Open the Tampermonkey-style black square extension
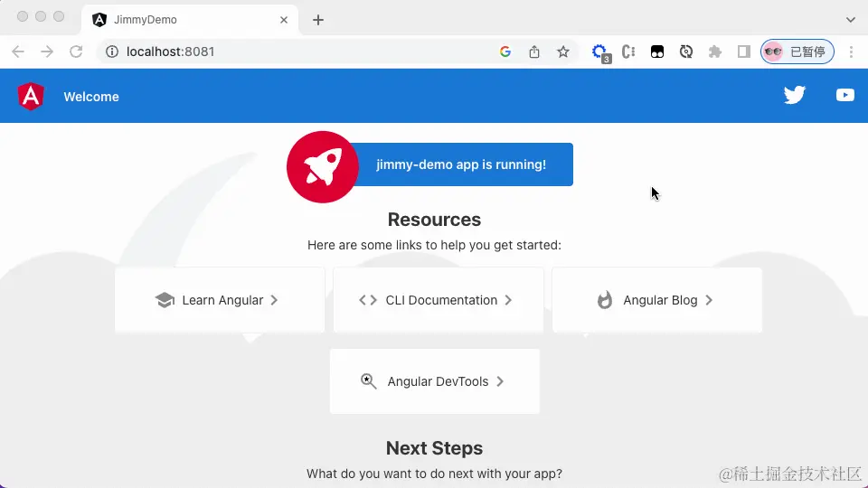This screenshot has width=868, height=488. [657, 52]
